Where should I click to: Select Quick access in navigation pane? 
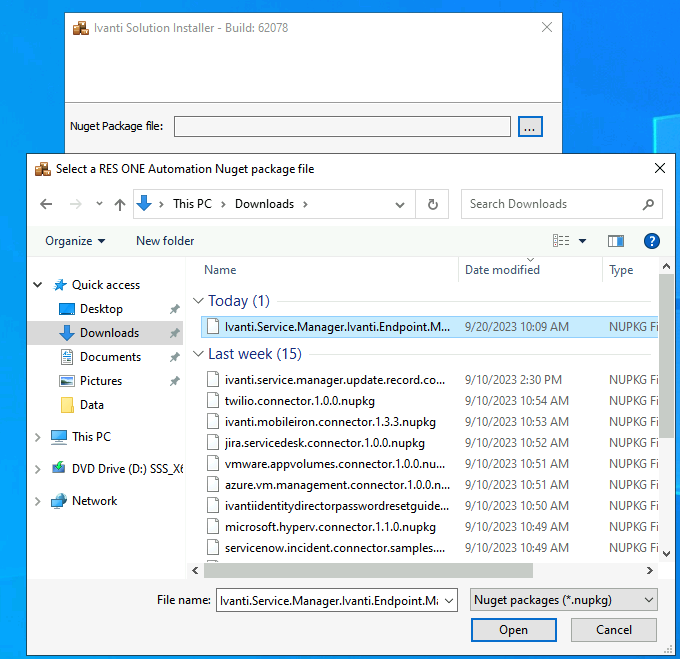click(x=105, y=285)
